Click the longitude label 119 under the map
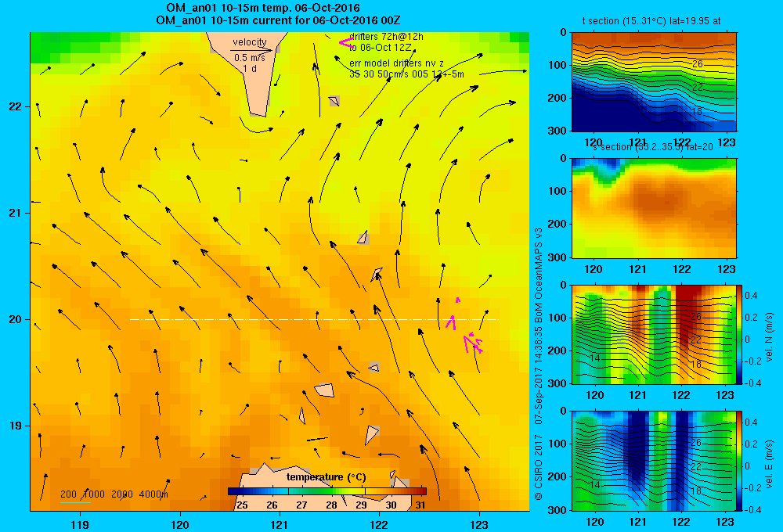Image resolution: width=783 pixels, height=532 pixels. [x=80, y=524]
